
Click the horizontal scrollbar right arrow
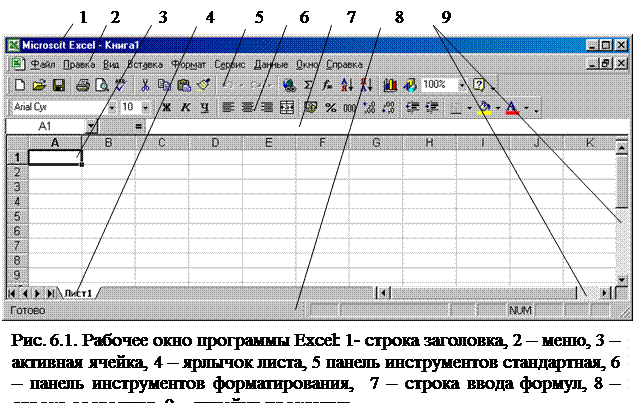click(604, 293)
